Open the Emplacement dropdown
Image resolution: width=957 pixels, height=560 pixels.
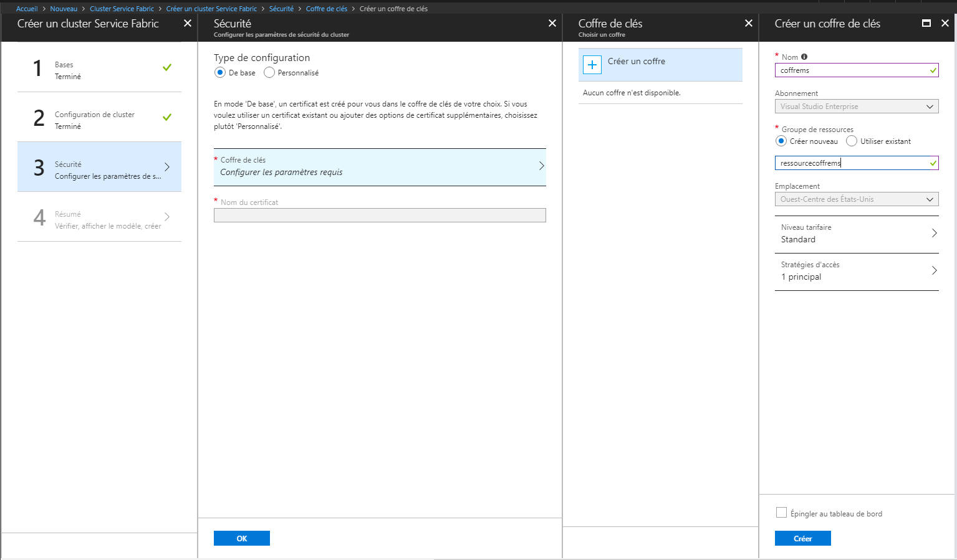click(x=857, y=199)
